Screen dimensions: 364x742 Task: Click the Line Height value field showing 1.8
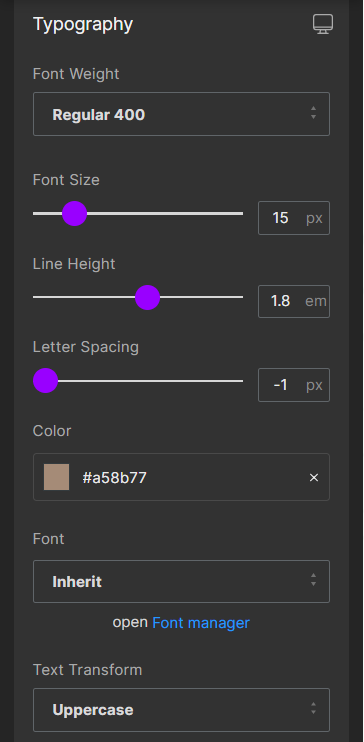[281, 301]
